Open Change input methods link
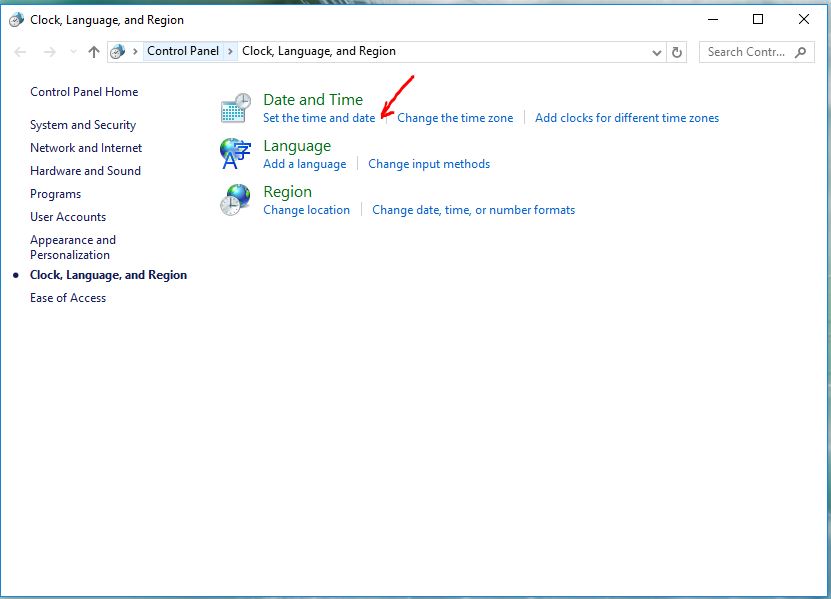The image size is (831, 599). click(x=429, y=164)
